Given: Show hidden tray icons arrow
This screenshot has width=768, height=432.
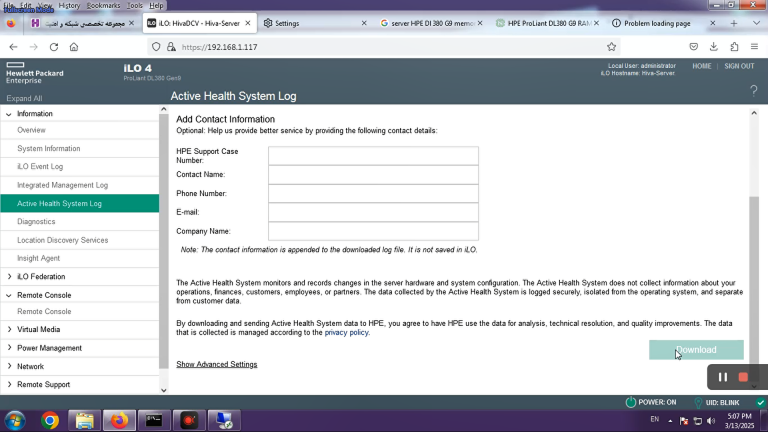Looking at the screenshot, I should point(670,421).
